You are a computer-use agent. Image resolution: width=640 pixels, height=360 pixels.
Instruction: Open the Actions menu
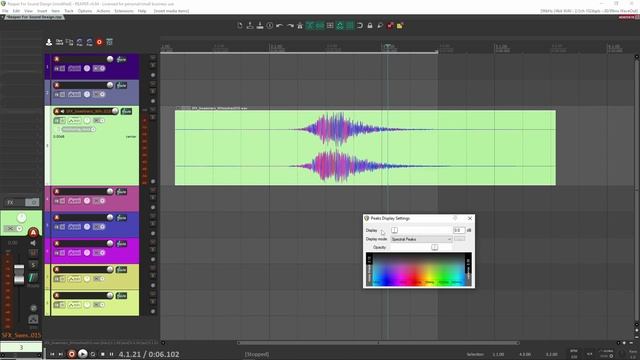(x=103, y=11)
